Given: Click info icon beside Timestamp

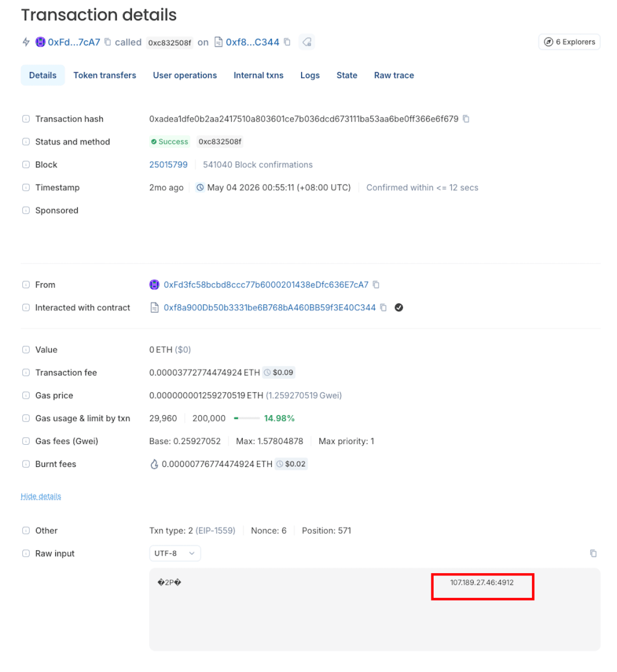Looking at the screenshot, I should 26,187.
